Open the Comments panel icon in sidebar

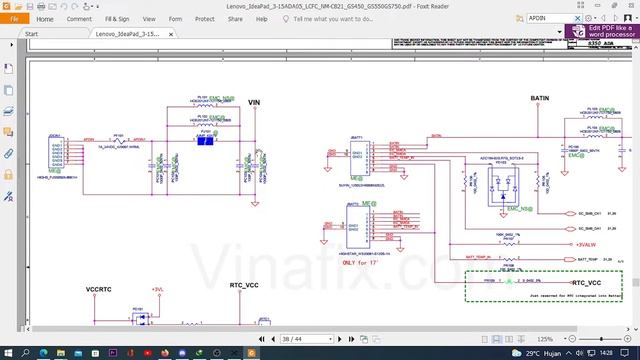[x=8, y=132]
